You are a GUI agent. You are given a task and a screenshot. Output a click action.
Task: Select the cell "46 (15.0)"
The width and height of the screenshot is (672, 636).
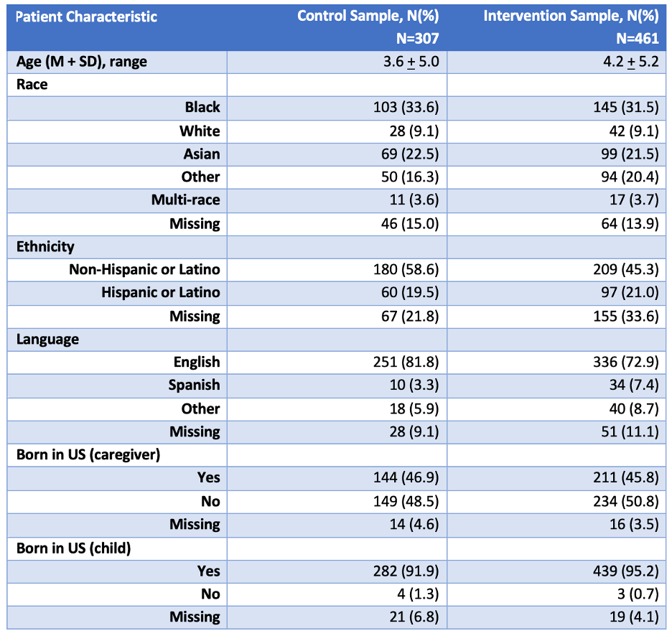(x=410, y=224)
